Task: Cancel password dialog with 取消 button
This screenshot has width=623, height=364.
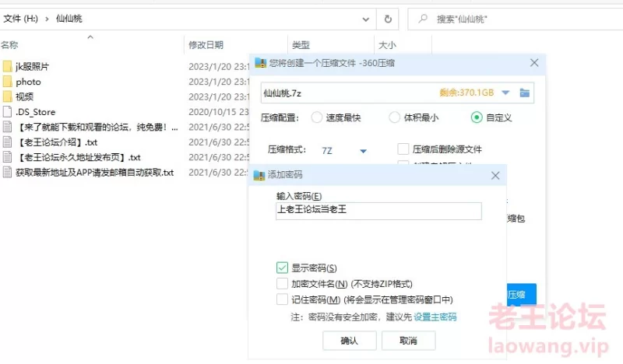Action: pos(408,341)
